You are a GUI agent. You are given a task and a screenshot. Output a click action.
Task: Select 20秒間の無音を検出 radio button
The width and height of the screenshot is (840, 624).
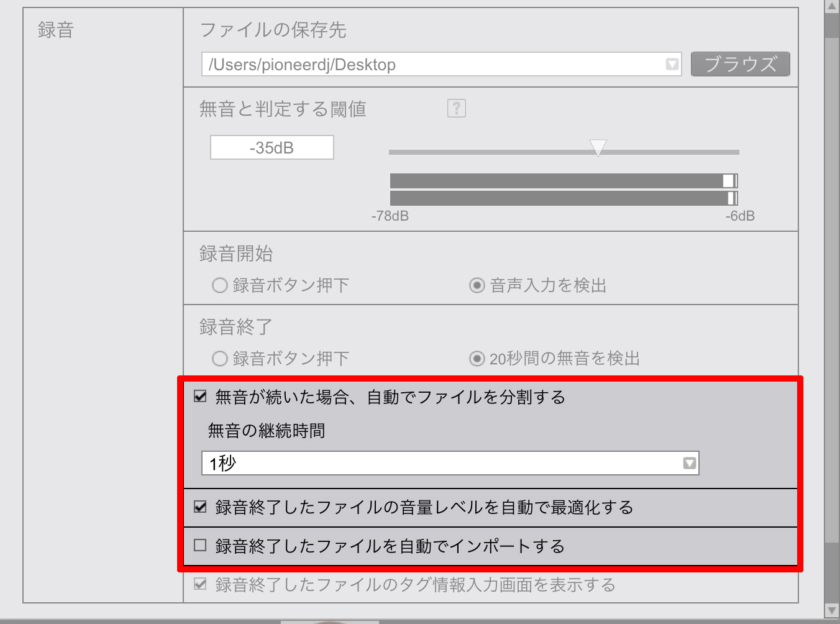[477, 359]
